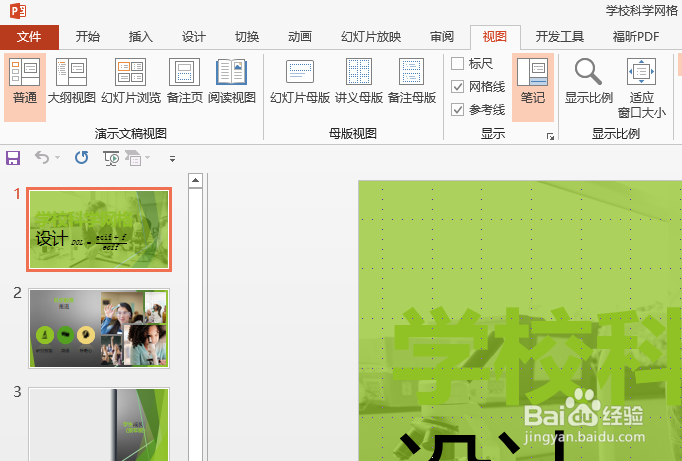Switch to Developer (开发工具) tab

(559, 37)
